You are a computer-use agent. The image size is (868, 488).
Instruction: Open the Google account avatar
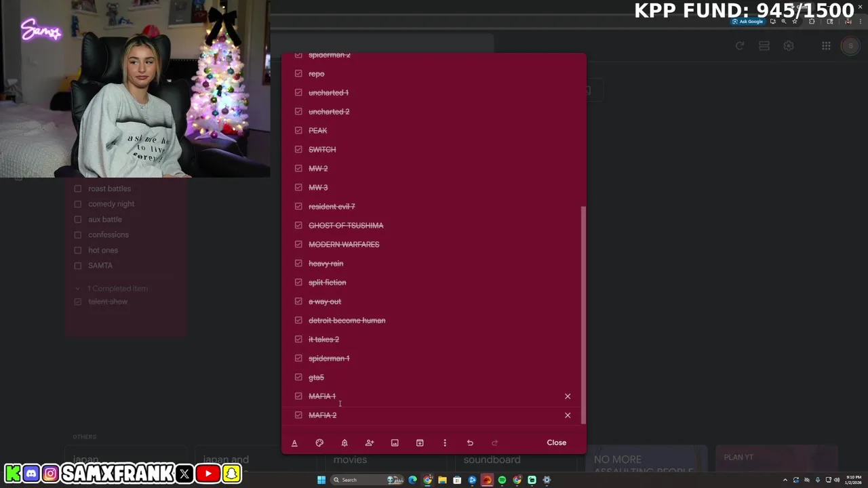[x=850, y=46]
